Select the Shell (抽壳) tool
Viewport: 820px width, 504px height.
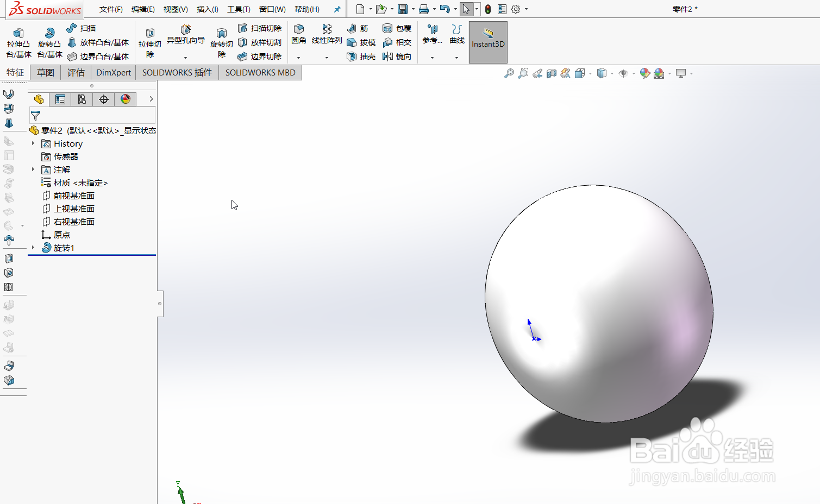point(361,56)
